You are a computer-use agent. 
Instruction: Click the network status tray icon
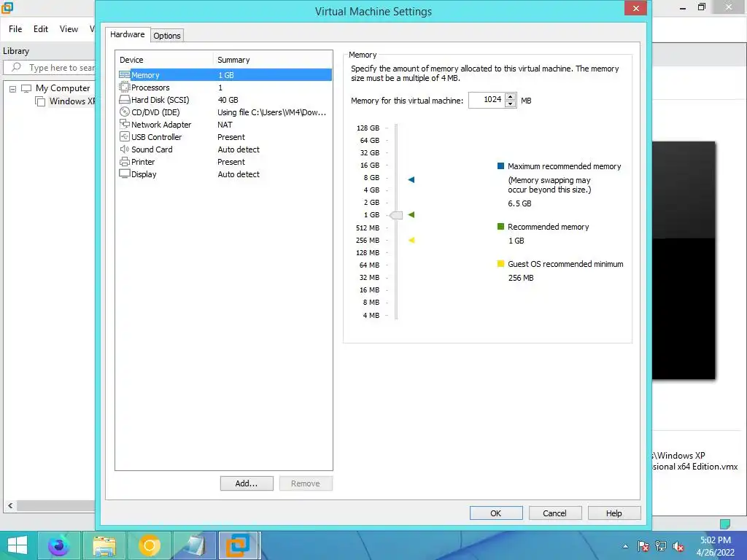pos(661,547)
